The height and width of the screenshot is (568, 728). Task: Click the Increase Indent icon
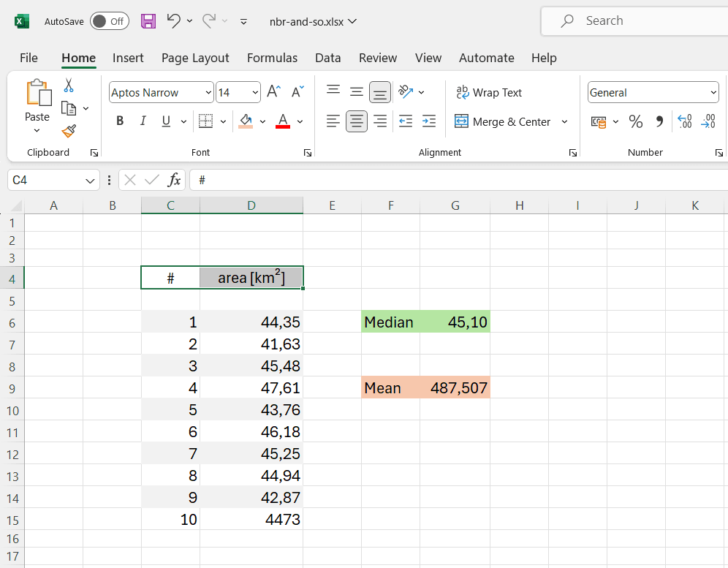click(x=429, y=121)
